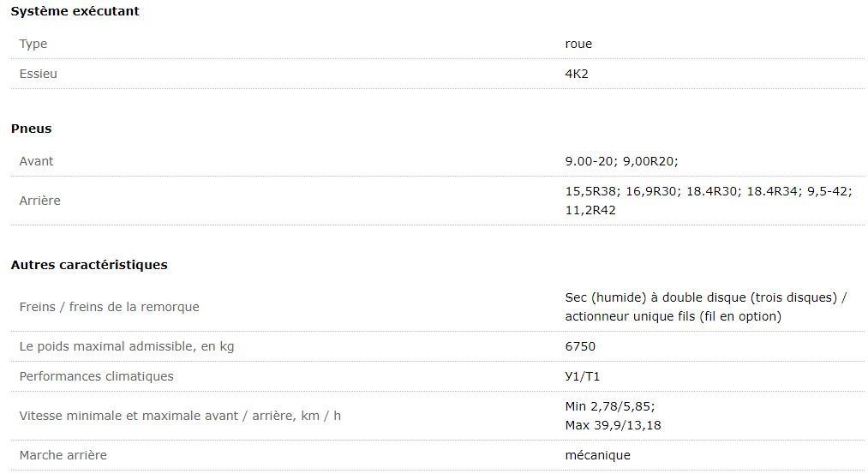Select the 'Type' row label
The height and width of the screenshot is (474, 868).
point(33,44)
